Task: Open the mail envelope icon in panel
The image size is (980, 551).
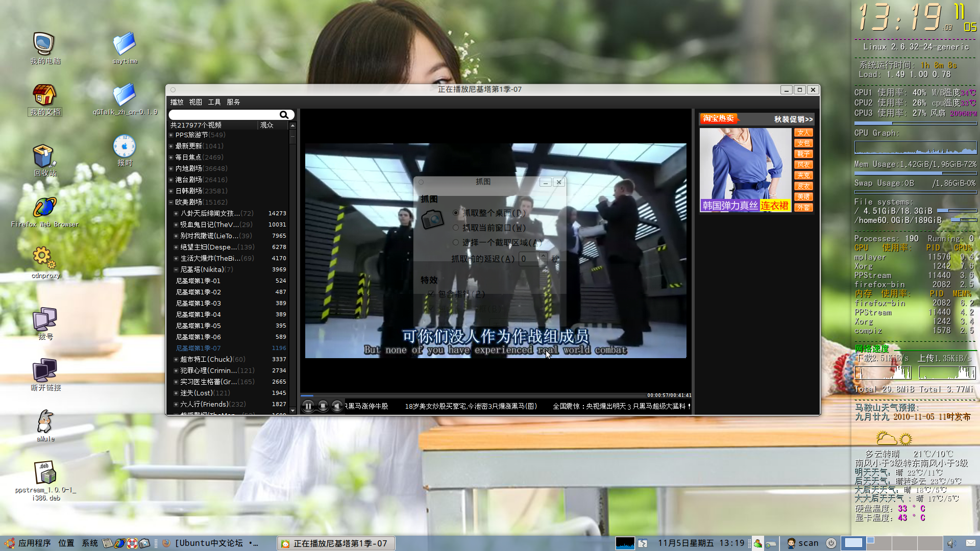Action: tap(970, 543)
